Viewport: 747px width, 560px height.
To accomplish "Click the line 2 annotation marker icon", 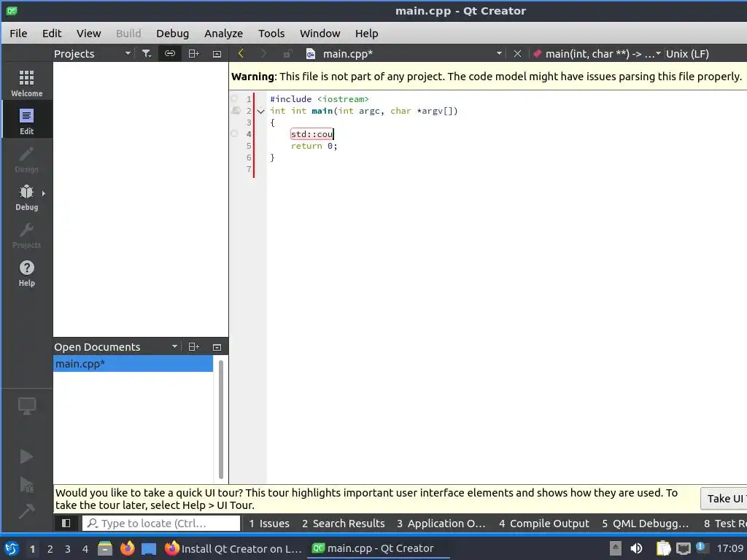I will click(x=236, y=111).
